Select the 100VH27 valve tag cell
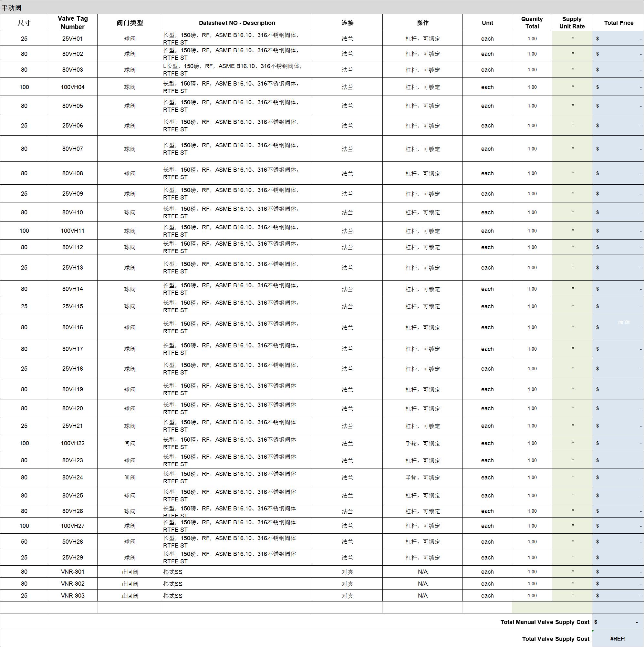Image resolution: width=644 pixels, height=647 pixels. [x=72, y=526]
